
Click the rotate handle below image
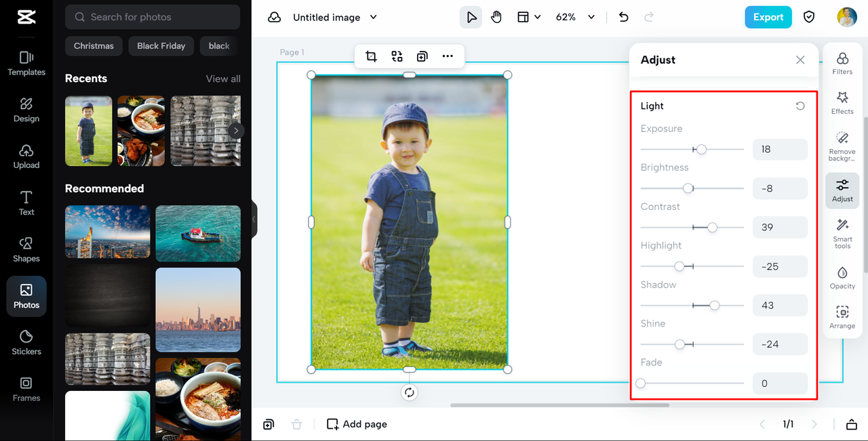(x=409, y=392)
